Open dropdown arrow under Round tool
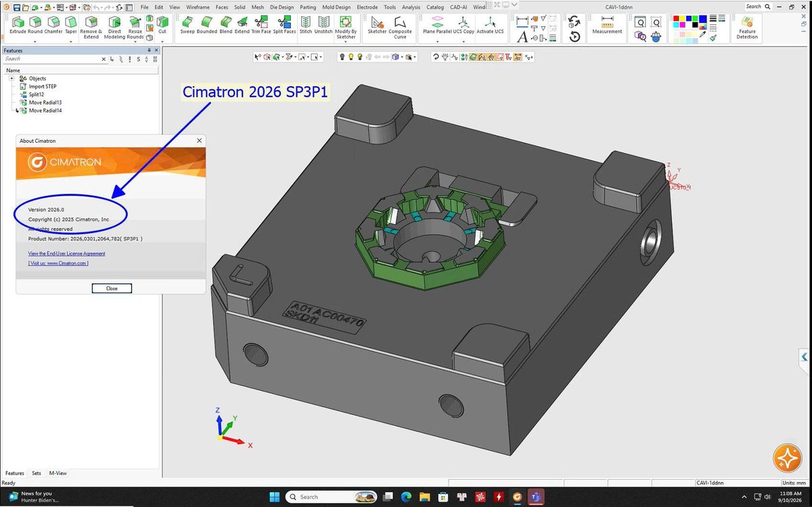This screenshot has height=507, width=812. tap(35, 41)
